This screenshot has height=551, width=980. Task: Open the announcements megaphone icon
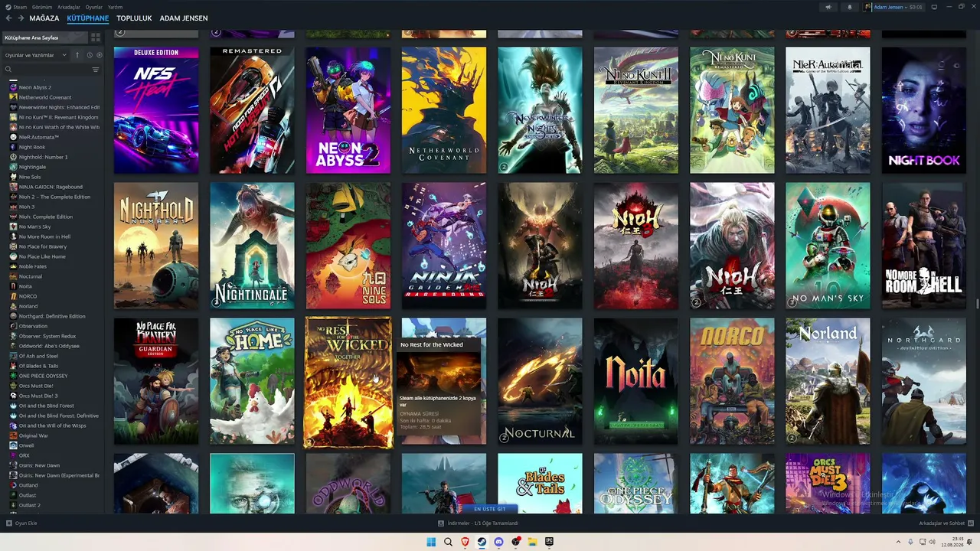coord(828,7)
